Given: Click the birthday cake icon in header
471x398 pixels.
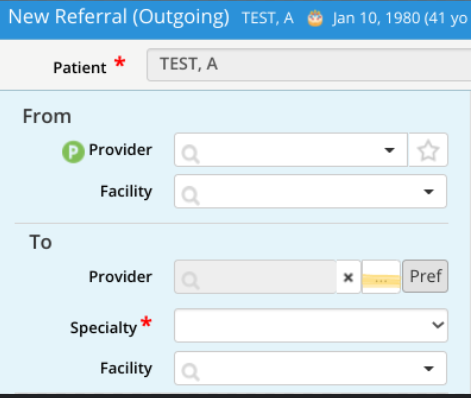Looking at the screenshot, I should (x=315, y=18).
